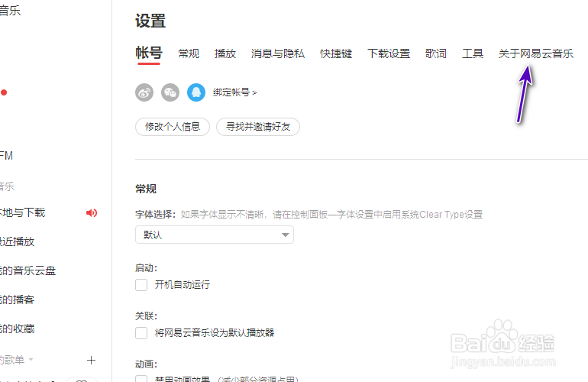Go to the 下载设置 tab

pyautogui.click(x=389, y=53)
